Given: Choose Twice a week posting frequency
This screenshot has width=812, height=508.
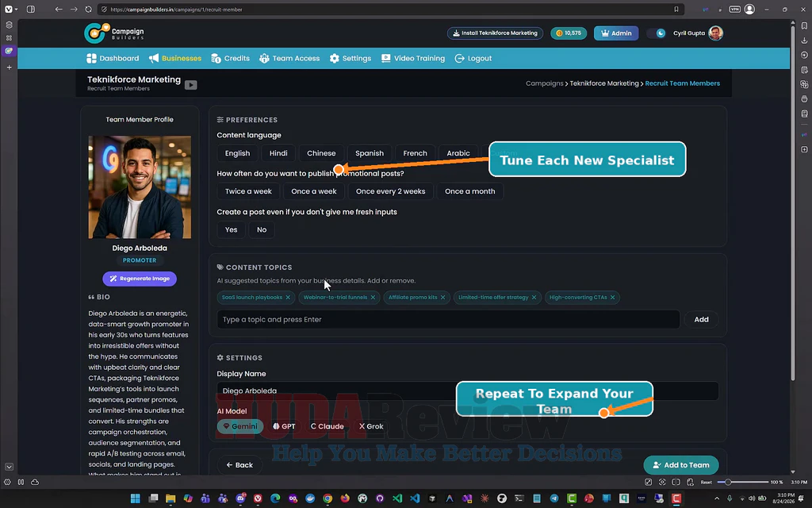Looking at the screenshot, I should (248, 191).
